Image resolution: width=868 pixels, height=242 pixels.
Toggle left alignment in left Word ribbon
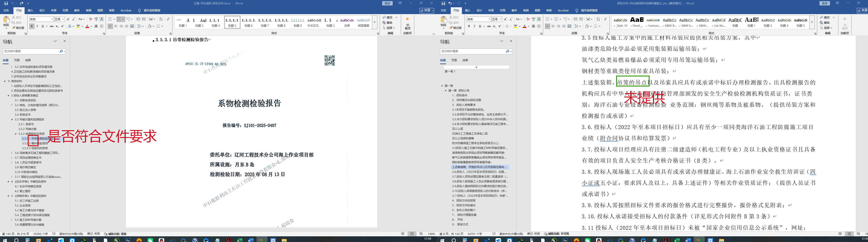pos(110,26)
